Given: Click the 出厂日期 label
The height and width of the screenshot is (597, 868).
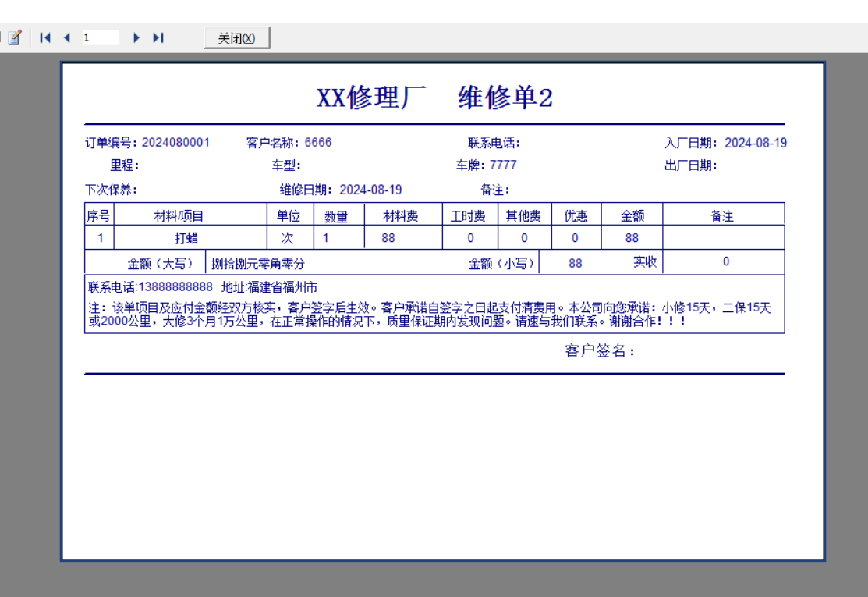Looking at the screenshot, I should [x=691, y=165].
